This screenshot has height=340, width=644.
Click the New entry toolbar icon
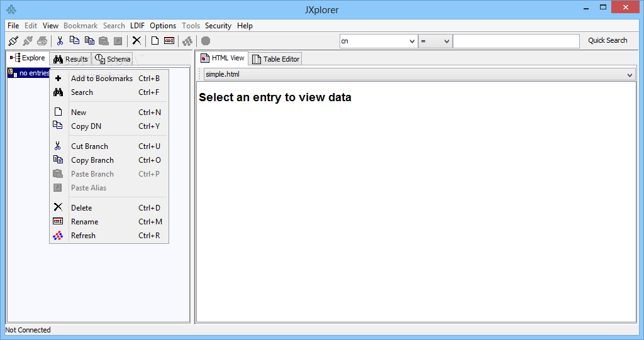tap(155, 41)
